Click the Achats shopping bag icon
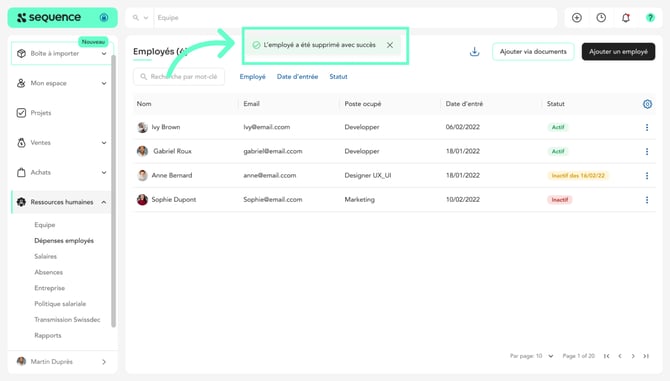670x381 pixels. [21, 172]
